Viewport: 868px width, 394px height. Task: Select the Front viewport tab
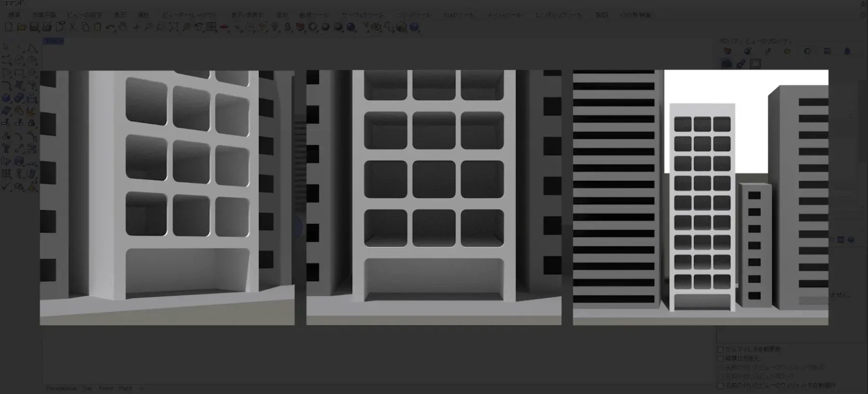(106, 388)
